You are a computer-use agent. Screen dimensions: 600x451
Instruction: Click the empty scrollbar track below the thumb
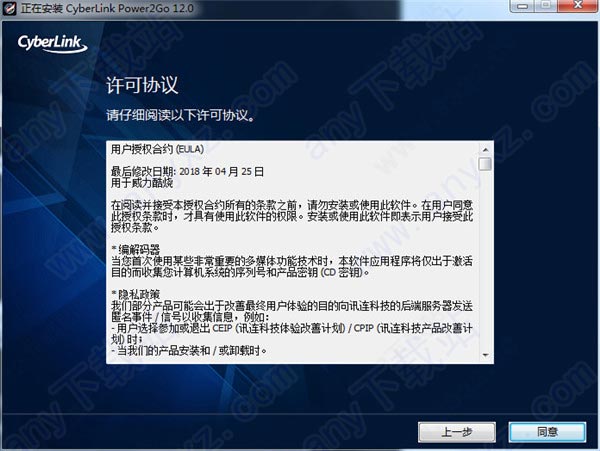point(485,259)
